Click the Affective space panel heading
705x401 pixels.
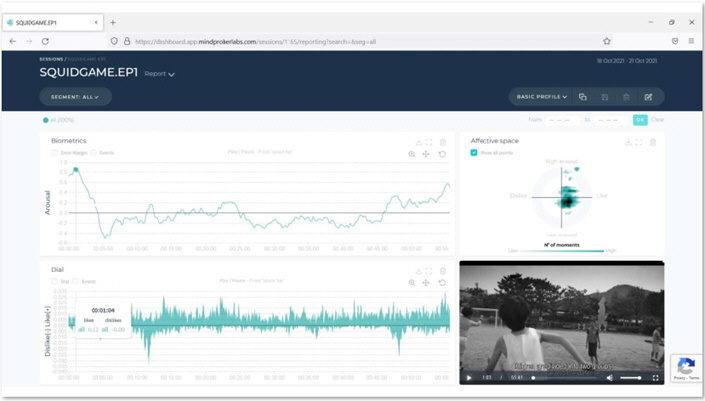495,141
